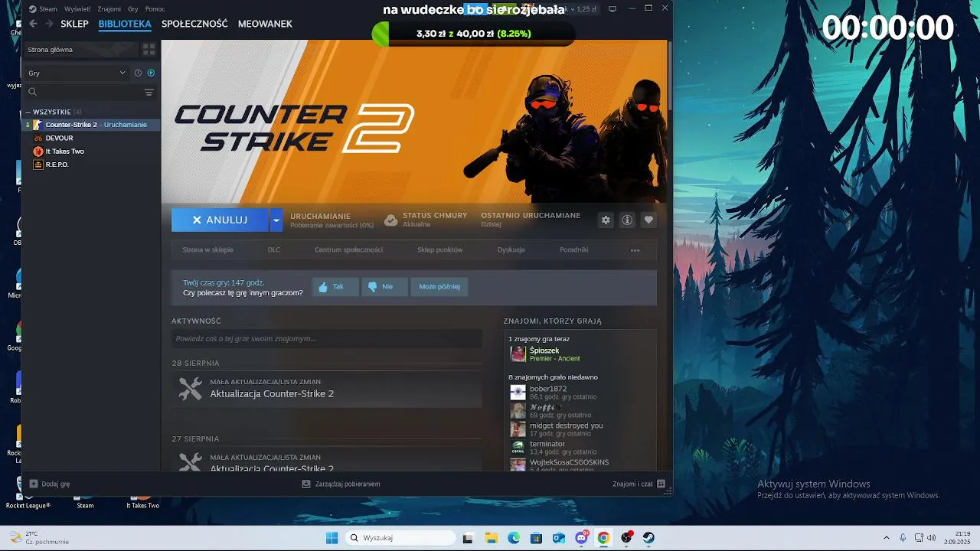980x551 pixels.
Task: Open bober1872's avatar
Action: (x=518, y=393)
